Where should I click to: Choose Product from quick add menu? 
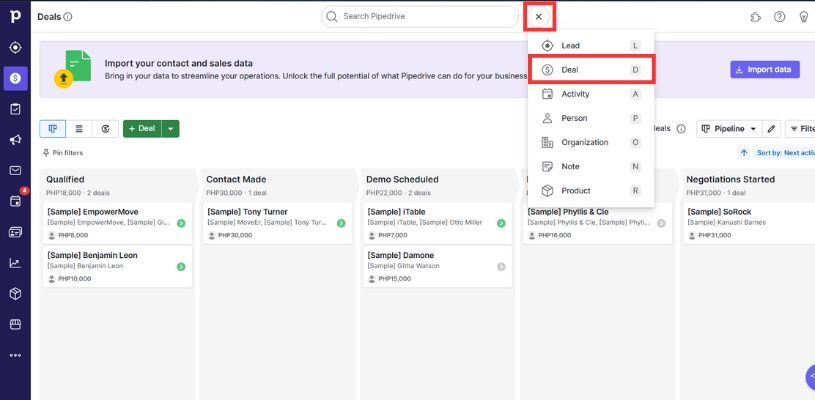pyautogui.click(x=591, y=191)
